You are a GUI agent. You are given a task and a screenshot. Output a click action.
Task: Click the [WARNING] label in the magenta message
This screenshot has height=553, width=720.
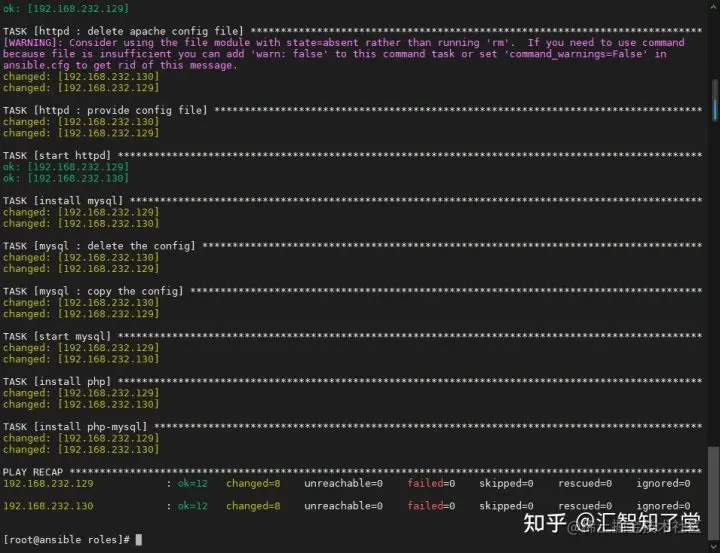click(x=32, y=43)
